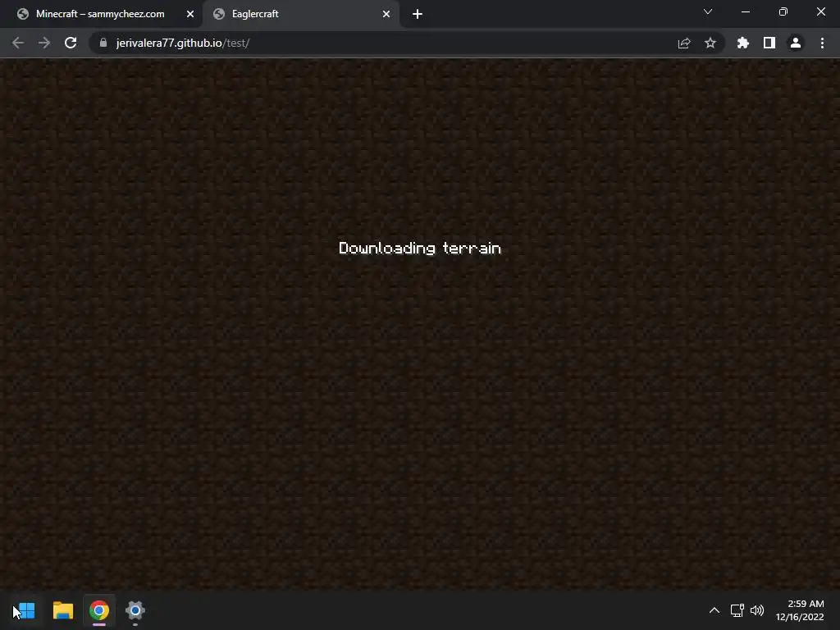The width and height of the screenshot is (840, 630).
Task: Switch to Minecraft – sammycheez.com tab
Action: [x=101, y=14]
